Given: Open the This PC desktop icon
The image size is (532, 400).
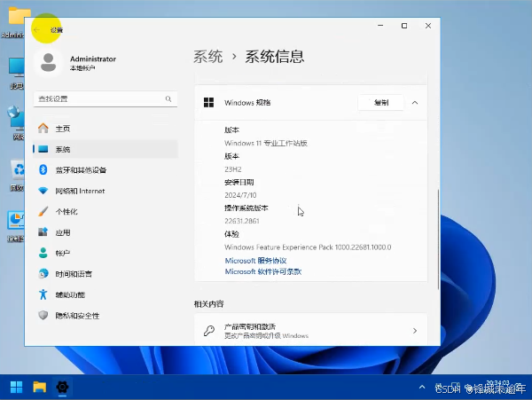Looking at the screenshot, I should pos(17,74).
